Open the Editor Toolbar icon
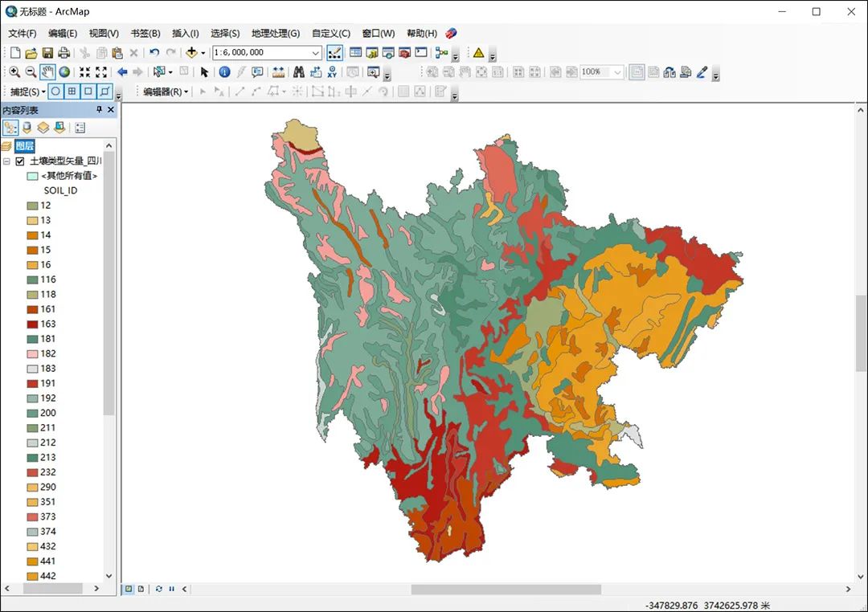This screenshot has height=612, width=868. (334, 52)
